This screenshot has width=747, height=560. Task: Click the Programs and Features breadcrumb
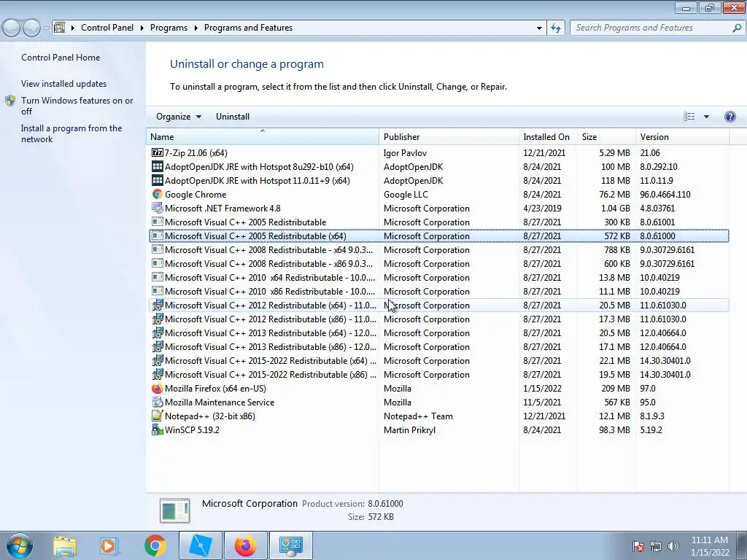click(248, 28)
